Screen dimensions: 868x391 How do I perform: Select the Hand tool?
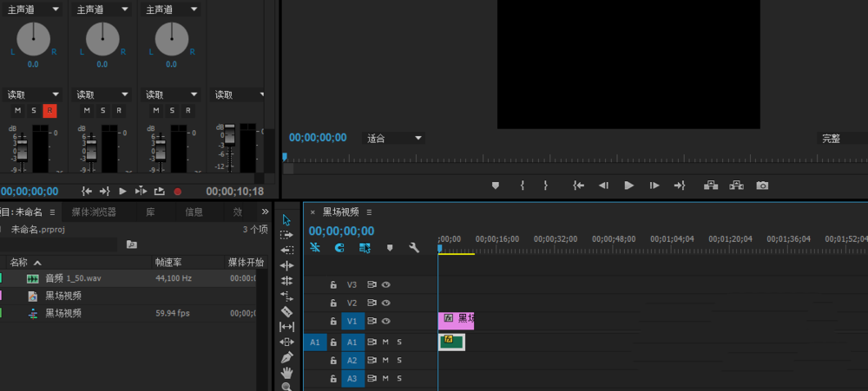(x=286, y=373)
